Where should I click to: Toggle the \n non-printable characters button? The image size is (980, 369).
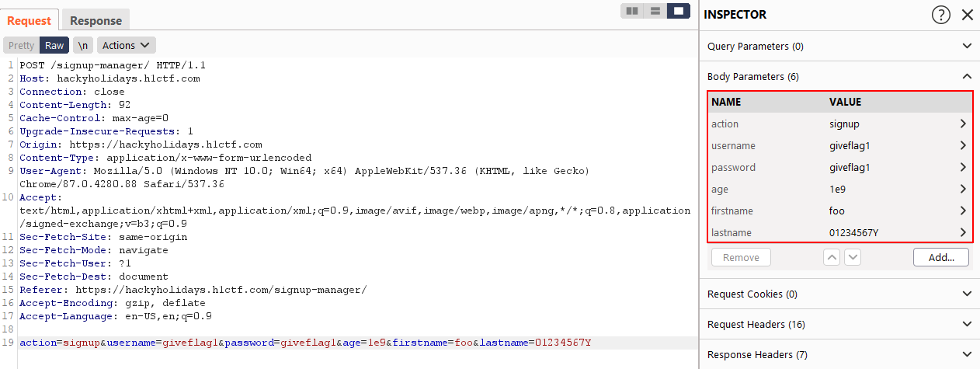point(83,46)
